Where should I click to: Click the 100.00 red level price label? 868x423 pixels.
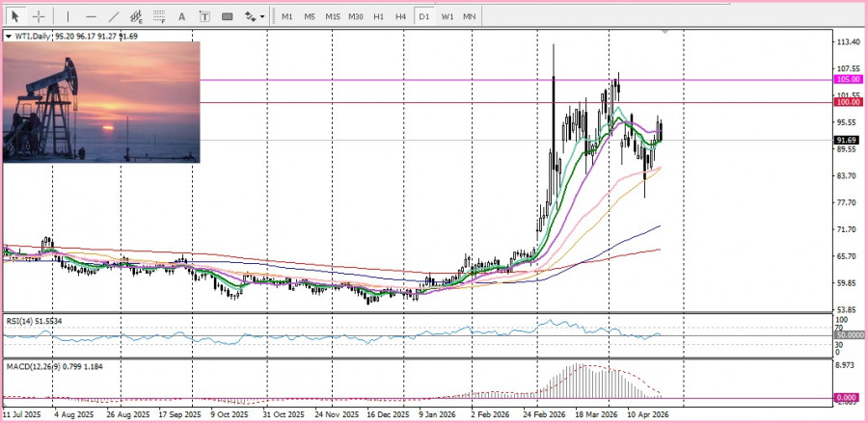click(x=848, y=102)
